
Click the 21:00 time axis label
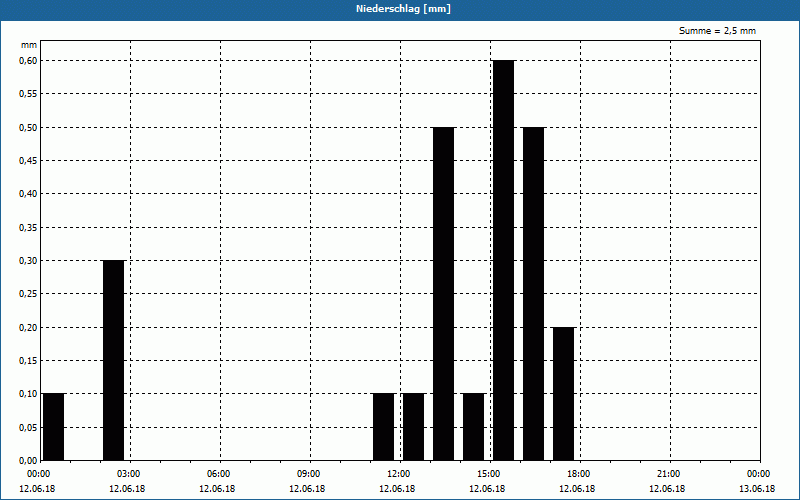point(668,474)
